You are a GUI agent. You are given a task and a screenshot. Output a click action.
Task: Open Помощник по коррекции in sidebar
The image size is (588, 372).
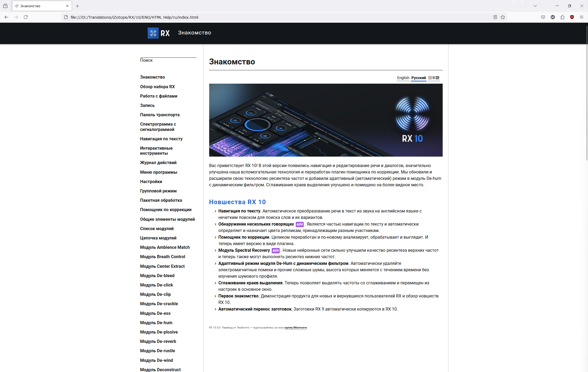point(166,210)
